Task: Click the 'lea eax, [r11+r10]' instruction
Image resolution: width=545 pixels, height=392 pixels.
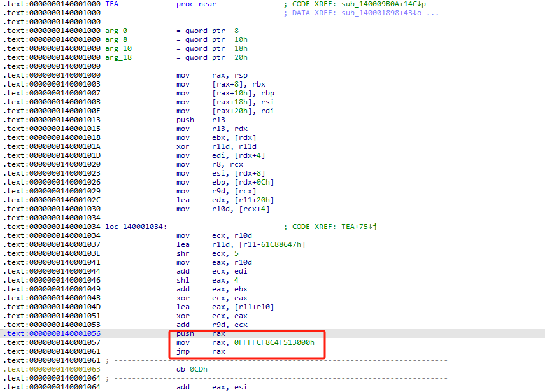Action: pos(225,307)
